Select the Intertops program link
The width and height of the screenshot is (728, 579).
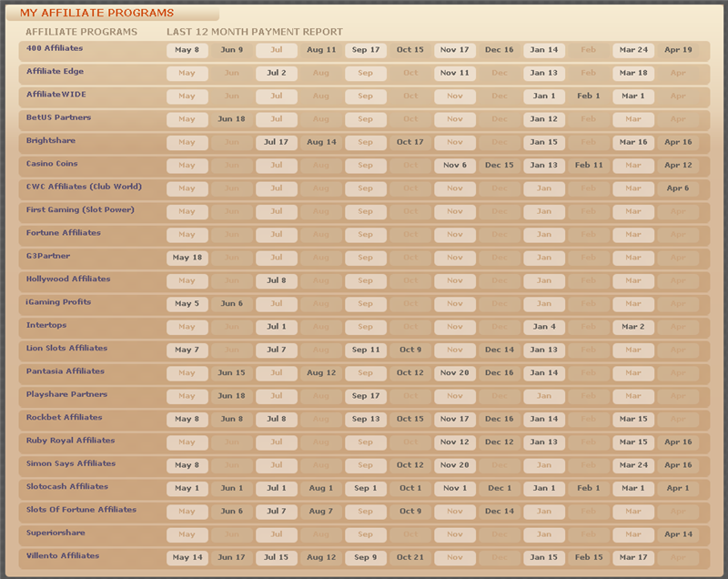coord(46,325)
